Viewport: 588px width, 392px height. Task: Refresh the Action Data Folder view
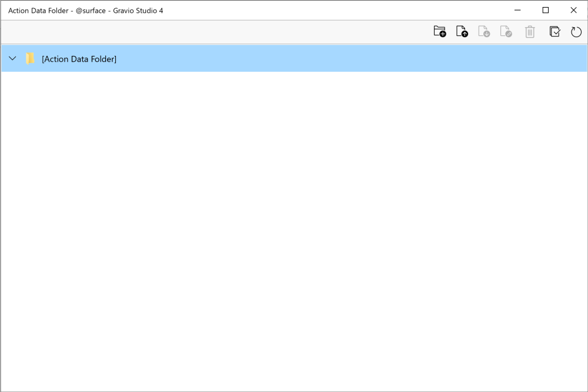point(576,31)
